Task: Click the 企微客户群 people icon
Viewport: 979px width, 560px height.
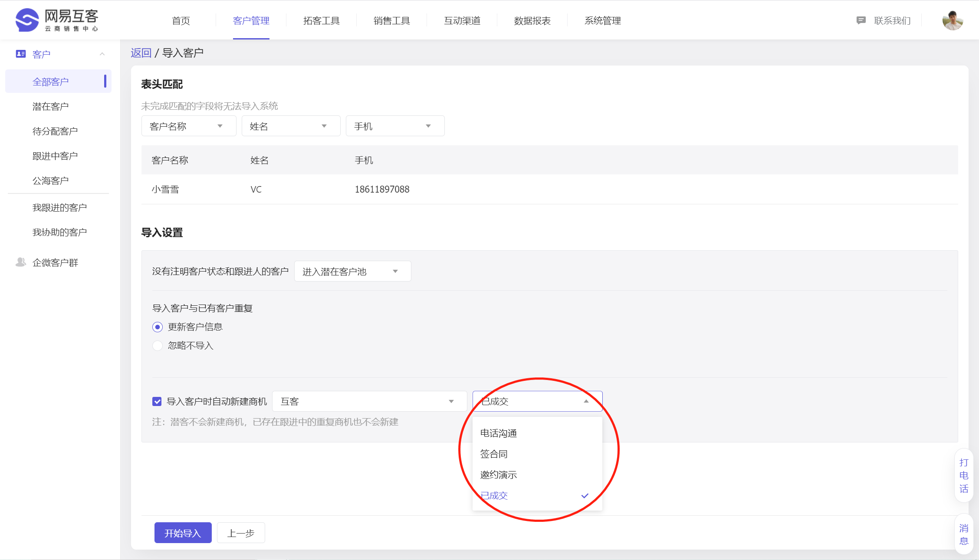Action: (20, 262)
